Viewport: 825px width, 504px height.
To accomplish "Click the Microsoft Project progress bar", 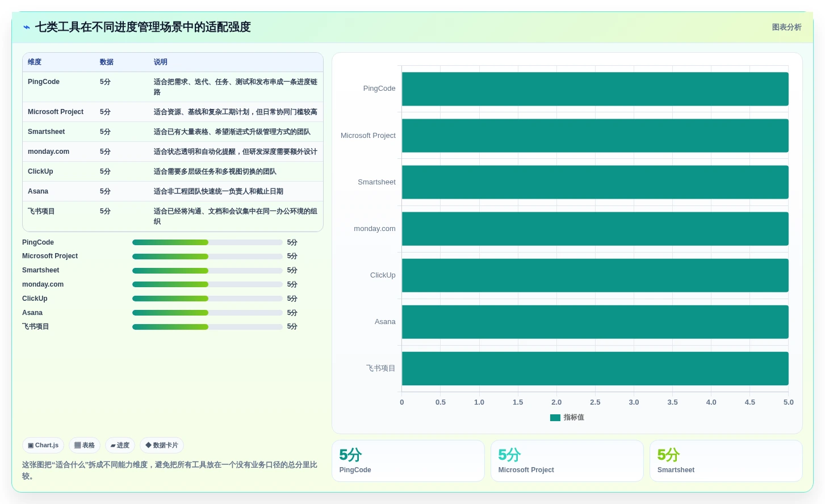I will point(207,257).
